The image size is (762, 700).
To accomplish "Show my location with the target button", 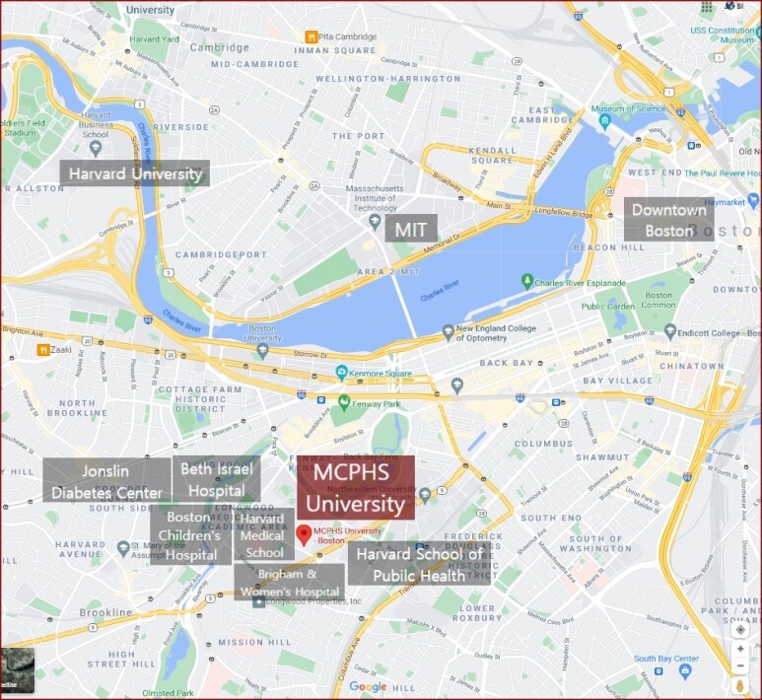I will (x=740, y=630).
